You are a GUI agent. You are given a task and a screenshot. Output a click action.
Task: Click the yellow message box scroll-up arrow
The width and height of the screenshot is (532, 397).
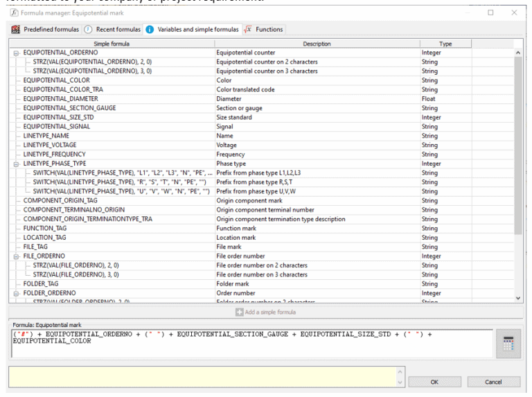point(400,372)
